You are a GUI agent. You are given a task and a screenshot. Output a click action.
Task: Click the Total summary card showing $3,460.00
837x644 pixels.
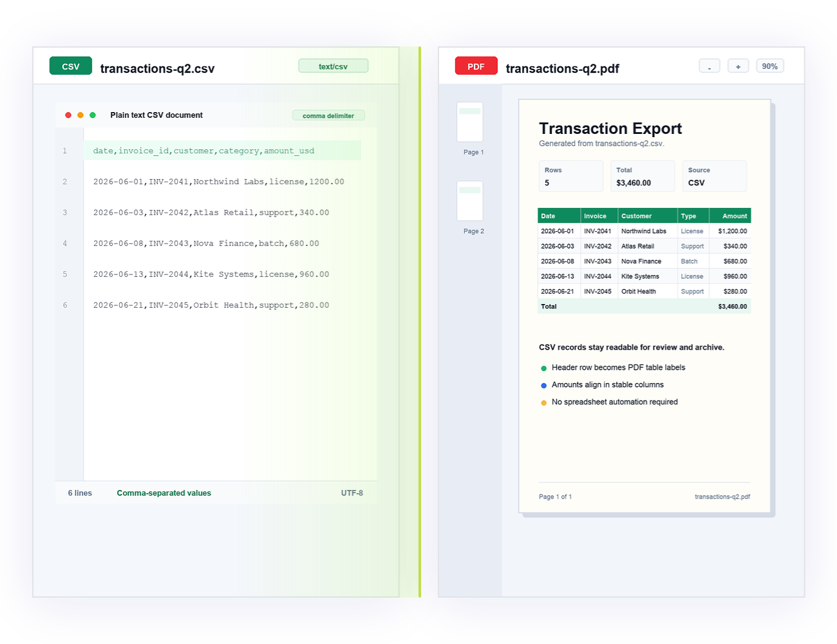pyautogui.click(x=643, y=176)
